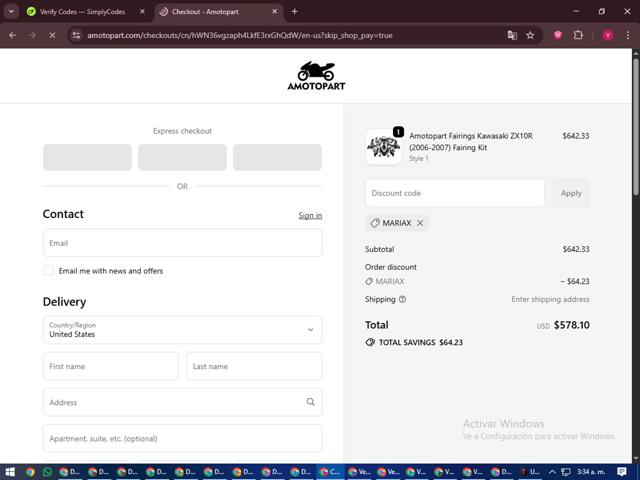
Task: Focus the Last name field
Action: pyautogui.click(x=254, y=366)
